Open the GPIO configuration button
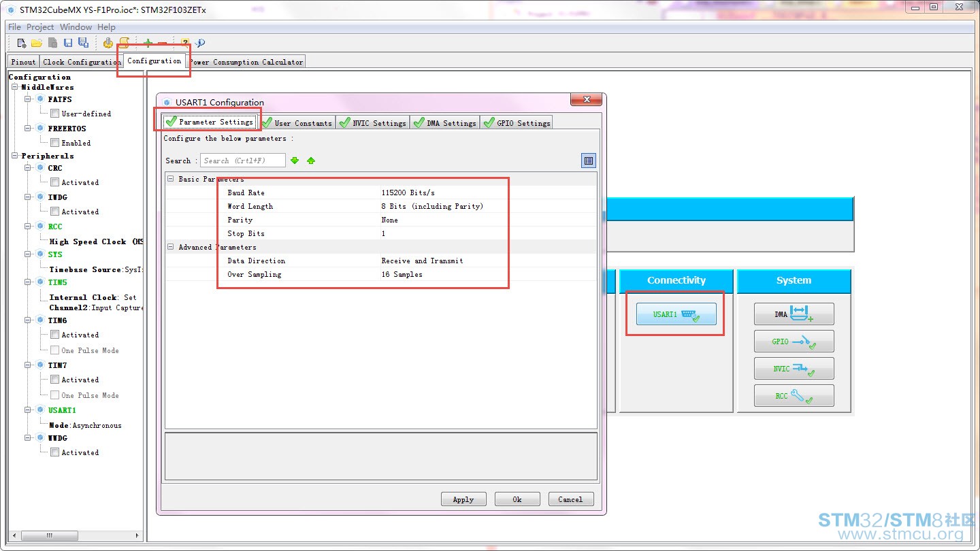This screenshot has width=980, height=551. pos(794,341)
